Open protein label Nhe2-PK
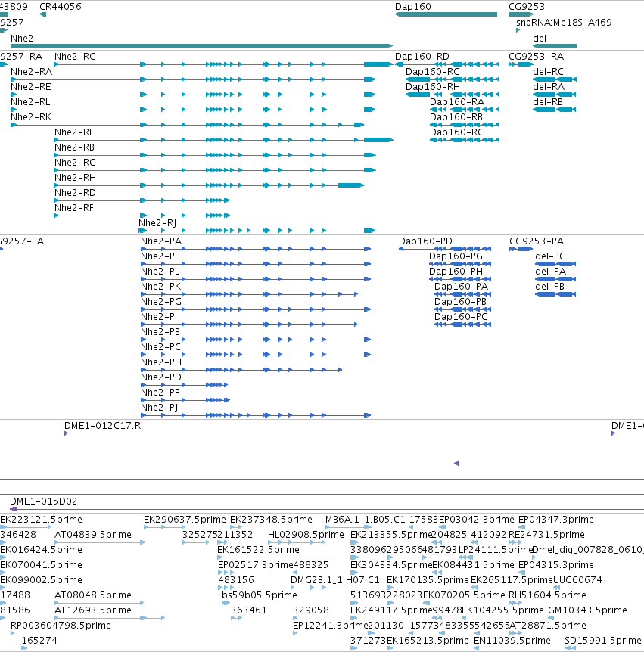 [x=160, y=287]
